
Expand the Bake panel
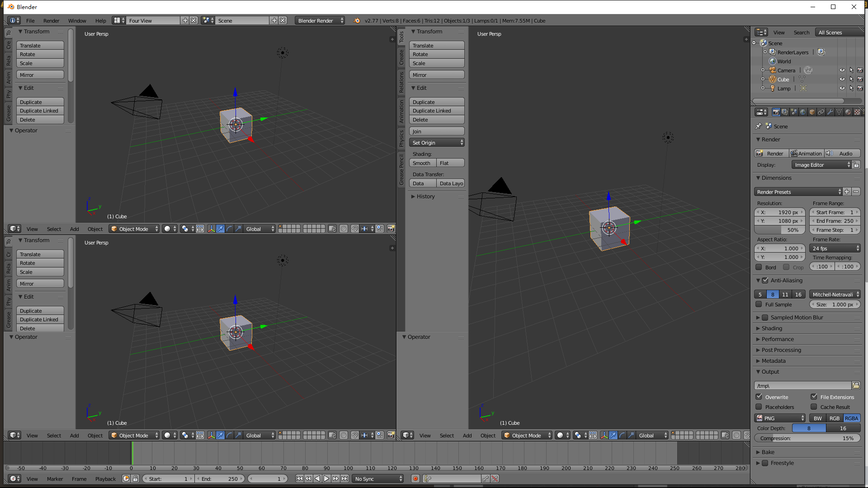pyautogui.click(x=768, y=452)
